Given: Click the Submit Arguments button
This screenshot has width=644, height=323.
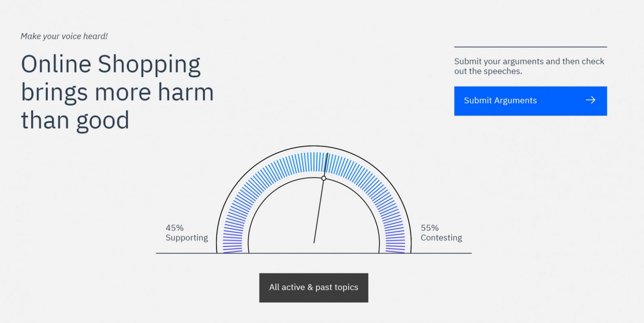Looking at the screenshot, I should 530,101.
